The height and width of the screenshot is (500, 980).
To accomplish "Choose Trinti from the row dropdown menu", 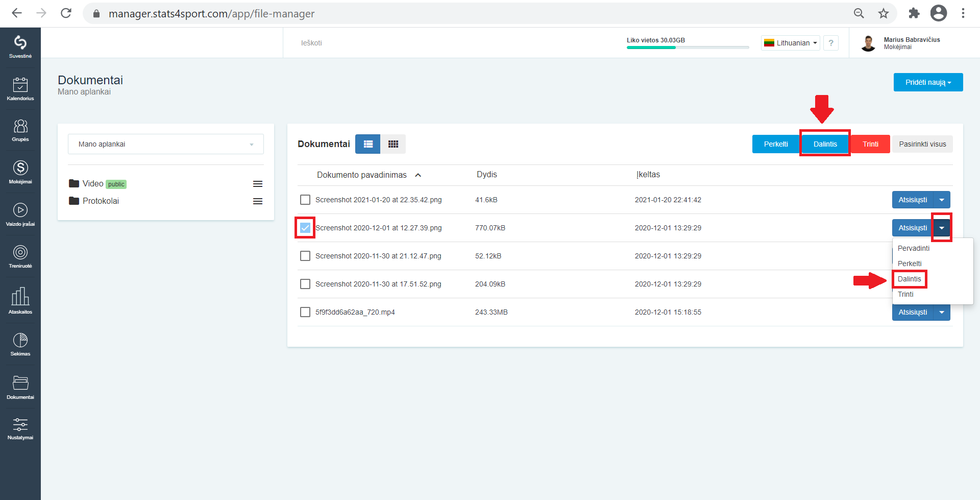I will tap(905, 294).
